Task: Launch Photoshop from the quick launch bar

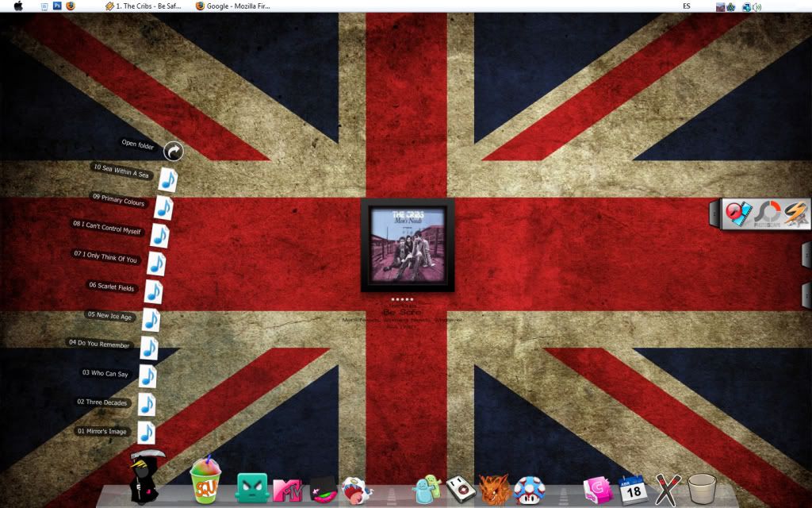Action: [x=57, y=6]
